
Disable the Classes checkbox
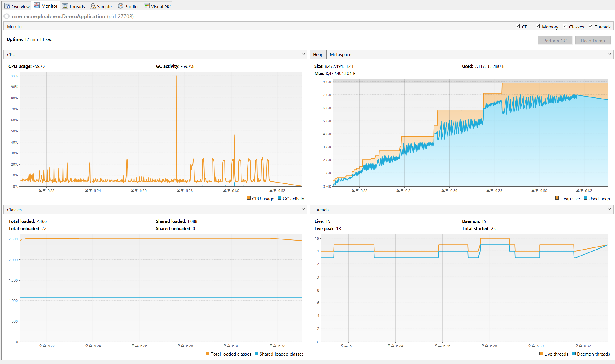(565, 26)
